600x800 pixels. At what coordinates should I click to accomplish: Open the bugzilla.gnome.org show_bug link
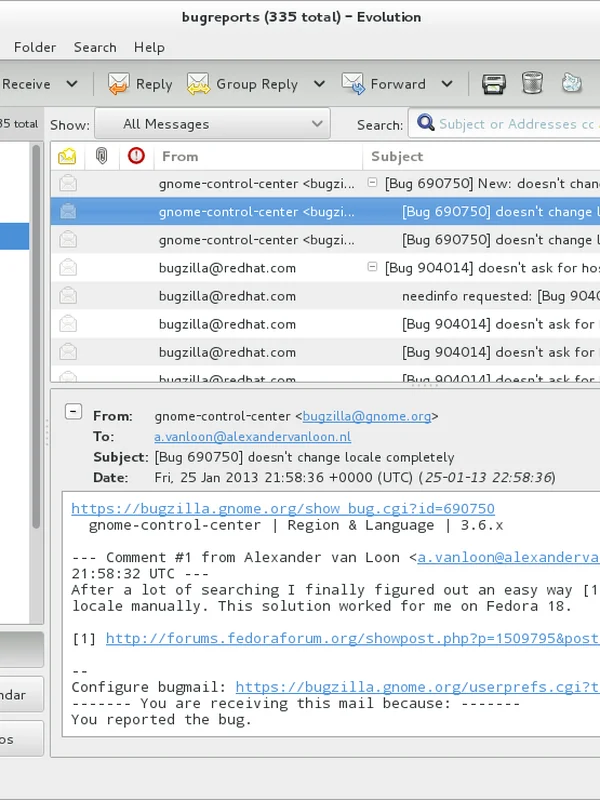pyautogui.click(x=283, y=509)
